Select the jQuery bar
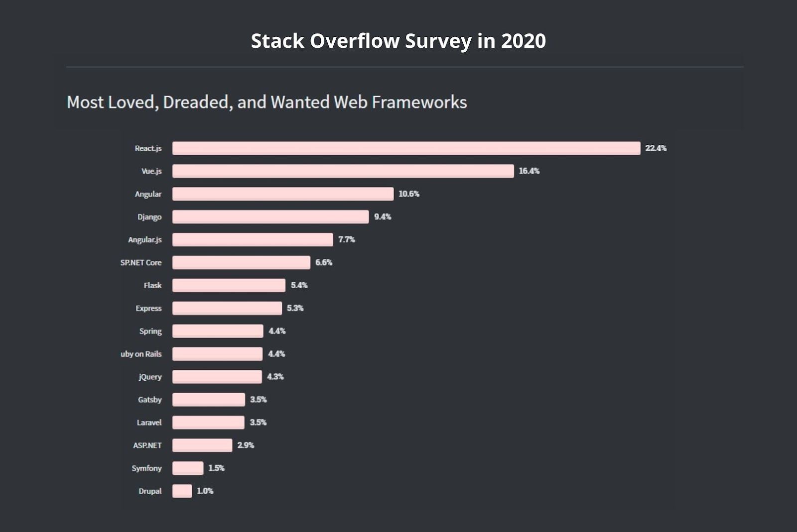The width and height of the screenshot is (797, 532). pos(217,377)
